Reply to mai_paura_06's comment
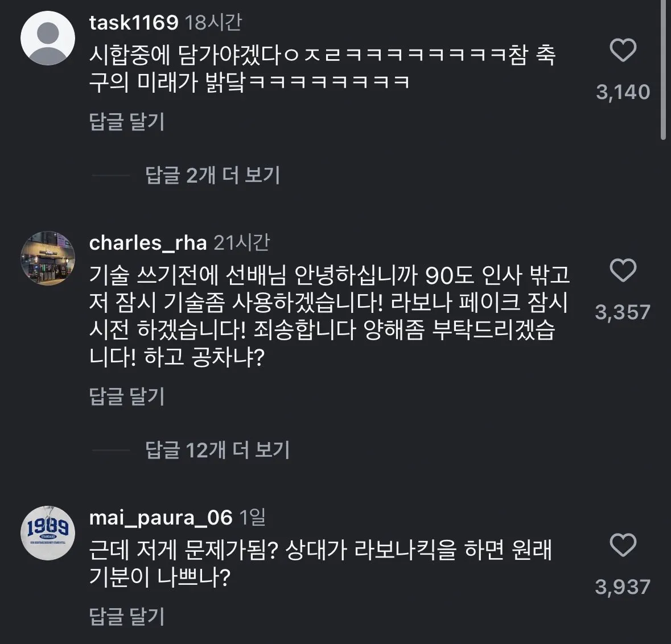Screen dimensions: 671x644 pos(126,616)
